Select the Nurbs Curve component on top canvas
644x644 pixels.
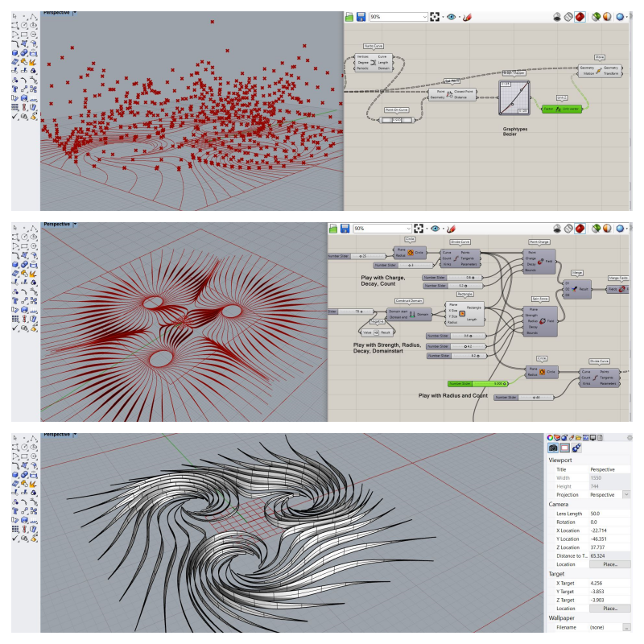coord(374,63)
